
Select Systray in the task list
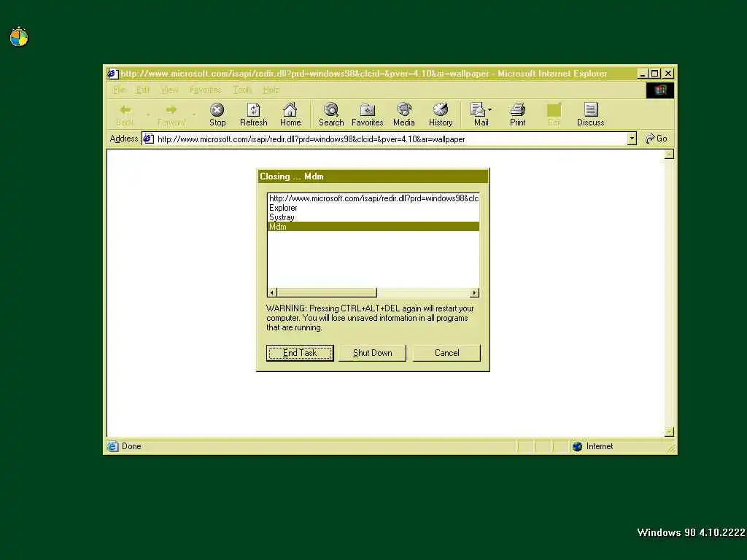(x=373, y=217)
